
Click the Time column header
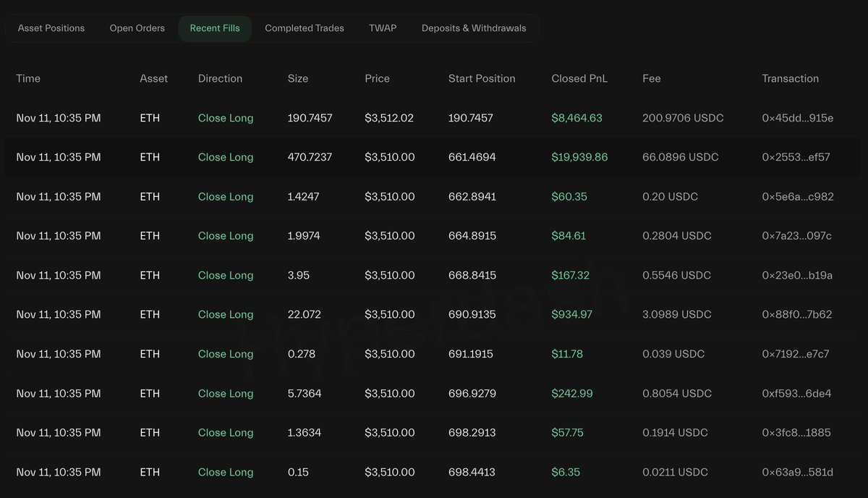click(x=28, y=79)
